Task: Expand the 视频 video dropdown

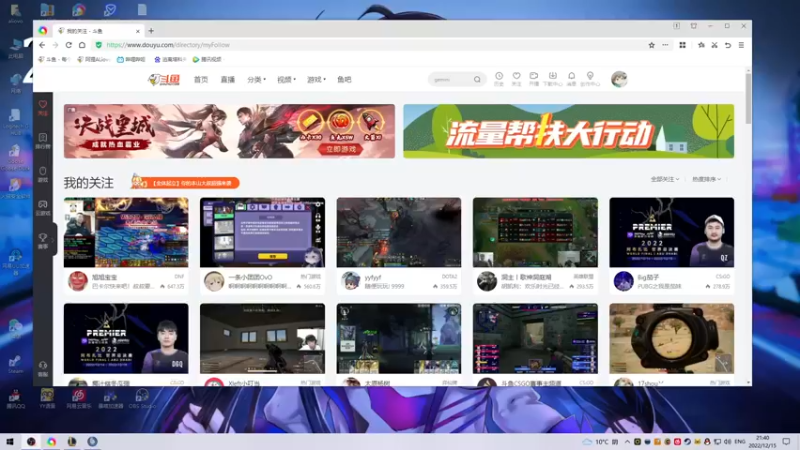Action: click(286, 80)
